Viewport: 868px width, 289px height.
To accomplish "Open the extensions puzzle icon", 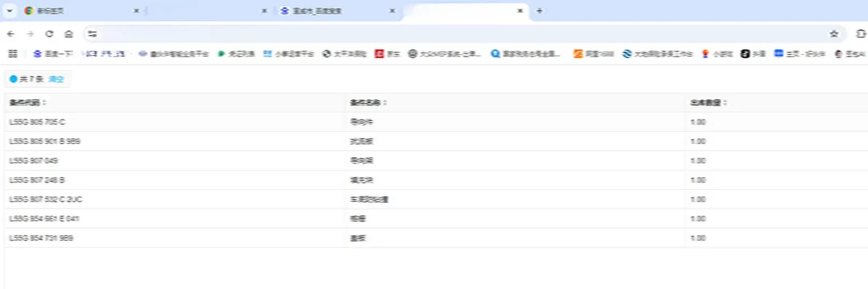I will click(860, 34).
